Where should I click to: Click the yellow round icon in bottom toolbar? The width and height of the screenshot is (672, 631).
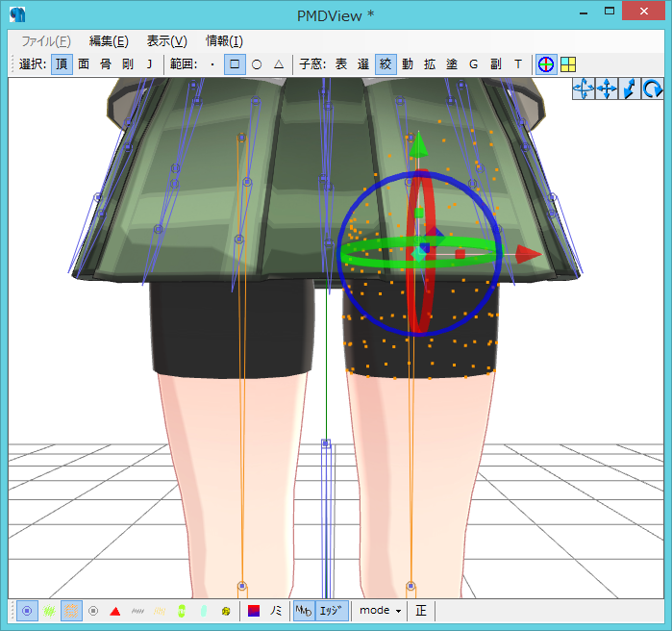[x=225, y=611]
